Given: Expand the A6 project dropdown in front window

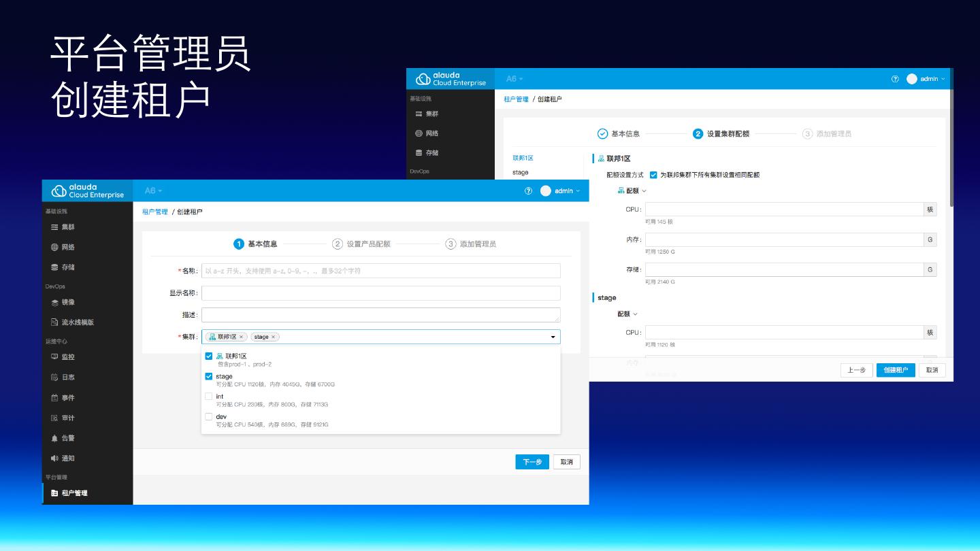Looking at the screenshot, I should [x=153, y=191].
